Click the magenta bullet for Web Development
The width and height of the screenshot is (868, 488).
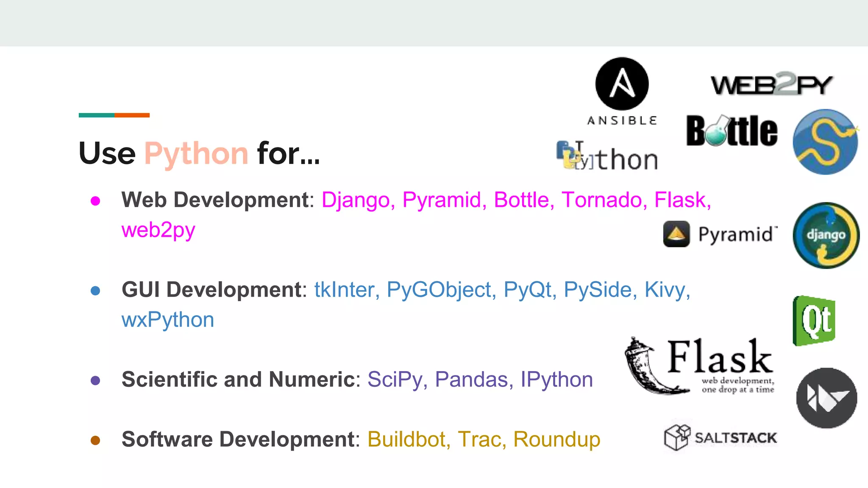click(x=95, y=201)
